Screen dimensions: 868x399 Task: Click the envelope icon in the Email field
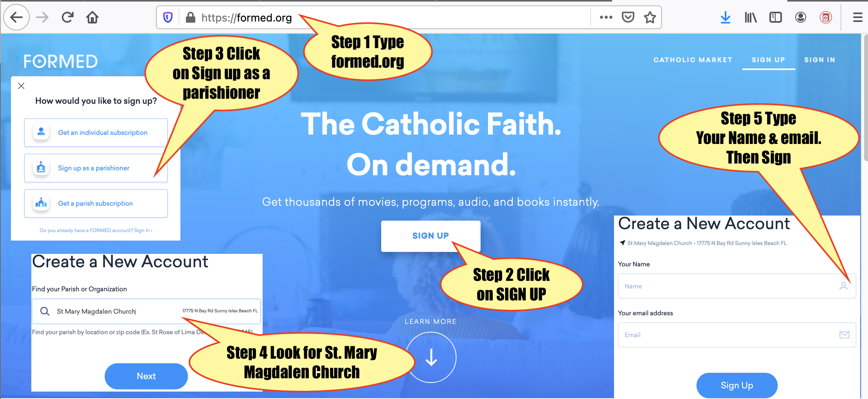[x=844, y=335]
